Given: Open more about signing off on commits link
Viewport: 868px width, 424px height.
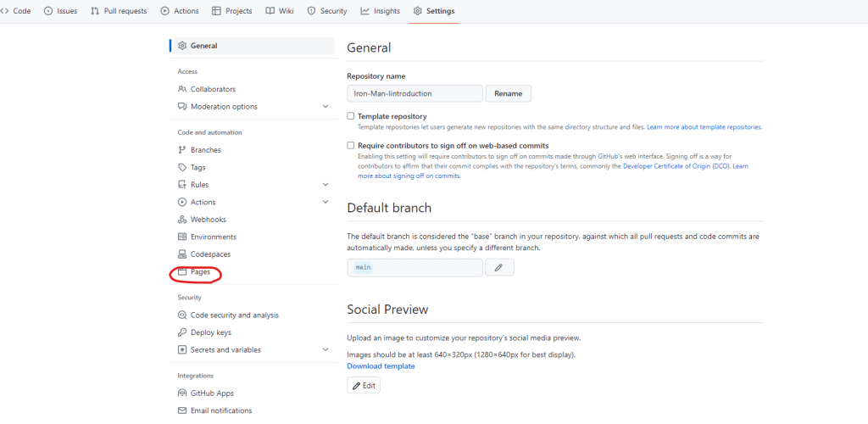Looking at the screenshot, I should click(x=409, y=176).
